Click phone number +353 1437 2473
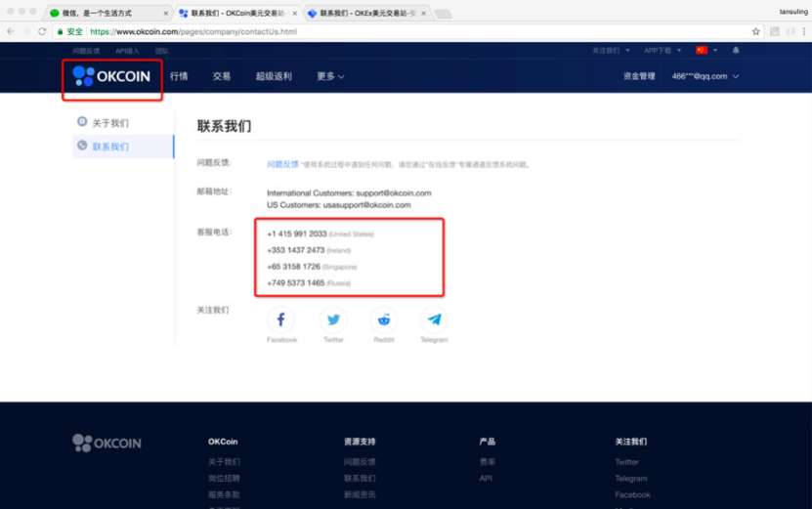Screen dimensions: 812x509 click(x=296, y=250)
